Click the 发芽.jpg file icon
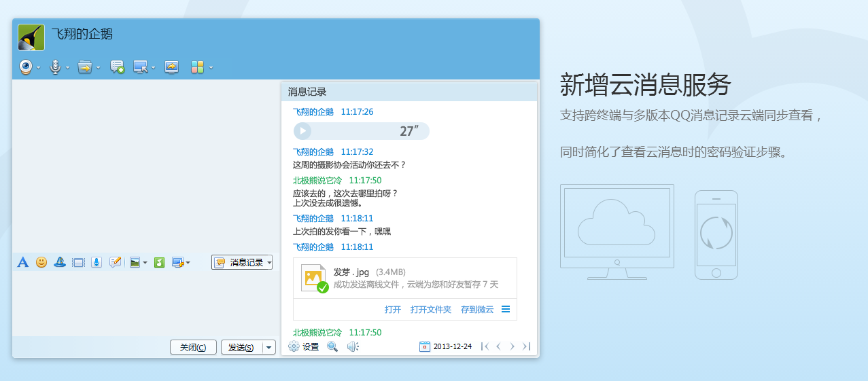This screenshot has height=381, width=868. coord(315,278)
